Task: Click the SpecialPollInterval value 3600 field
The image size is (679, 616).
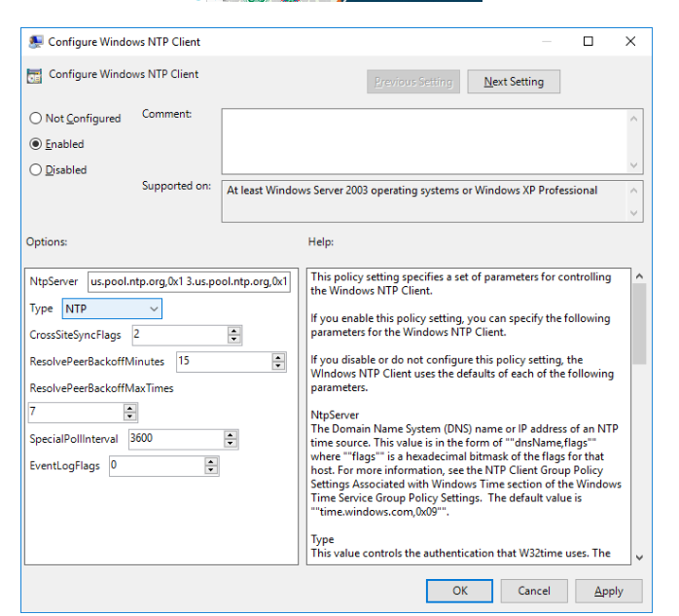Action: pos(176,439)
